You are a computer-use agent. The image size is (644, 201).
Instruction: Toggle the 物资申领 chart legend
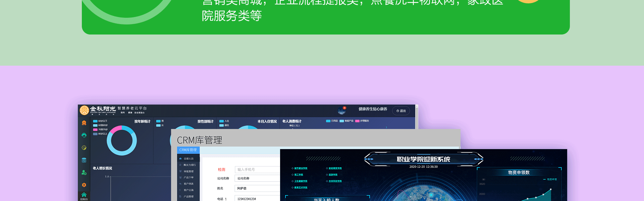(x=550, y=180)
